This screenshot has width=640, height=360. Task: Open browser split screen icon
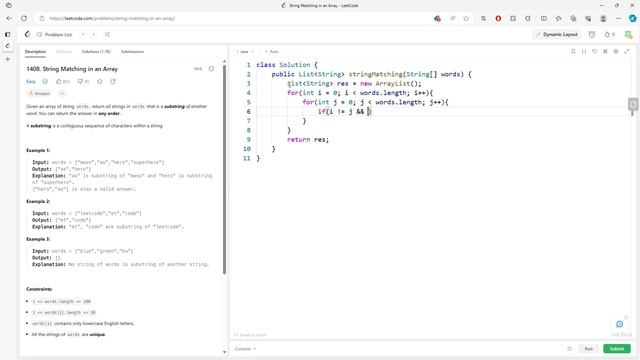pyautogui.click(x=544, y=18)
